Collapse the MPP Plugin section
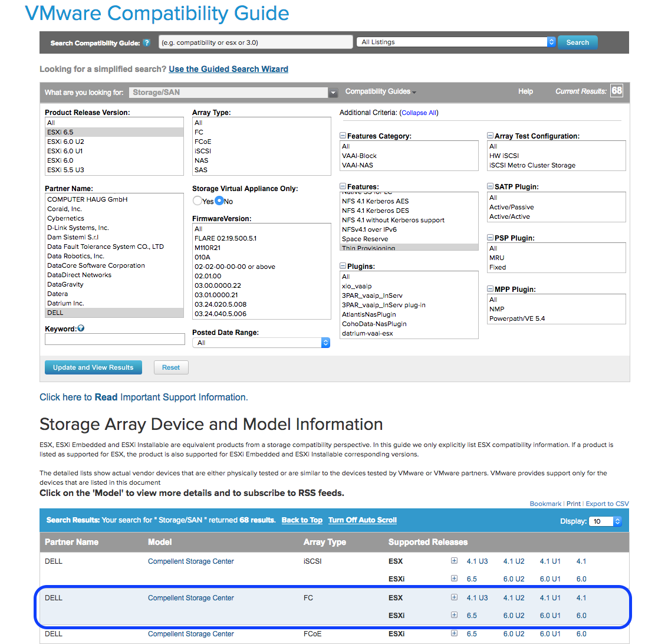The height and width of the screenshot is (644, 668). [x=490, y=289]
